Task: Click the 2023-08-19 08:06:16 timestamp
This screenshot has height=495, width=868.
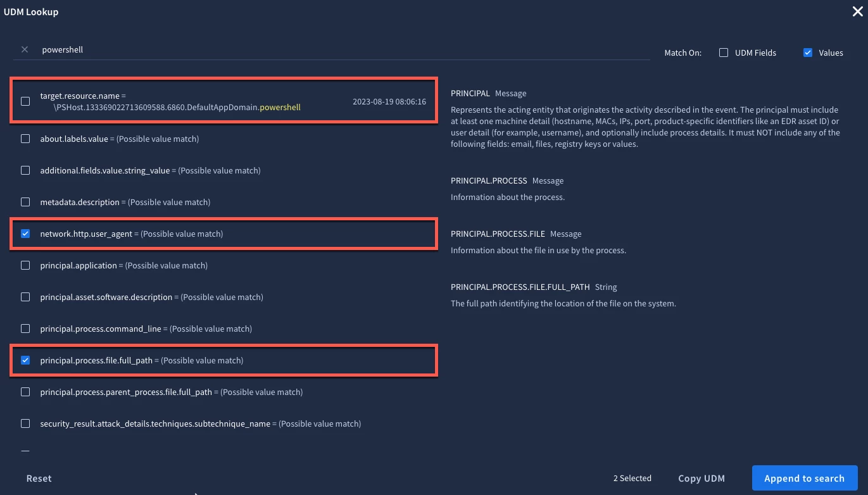Action: [389, 101]
